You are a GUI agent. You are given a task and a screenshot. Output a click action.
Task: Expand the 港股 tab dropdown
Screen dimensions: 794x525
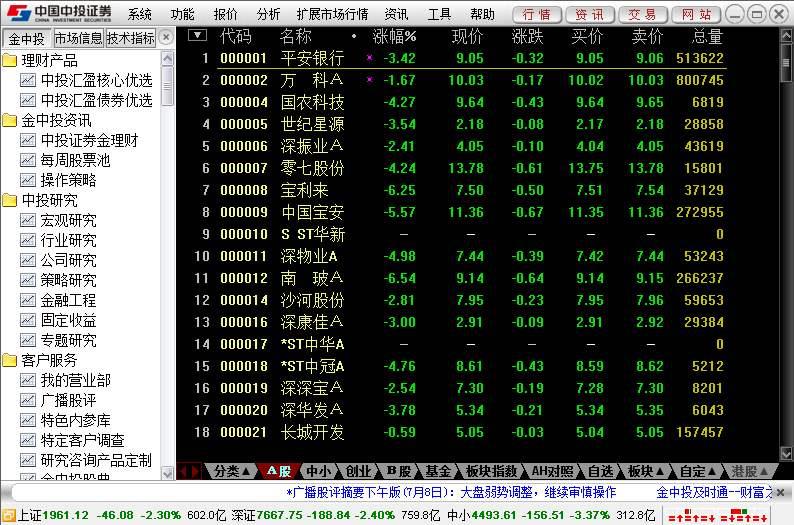764,472
